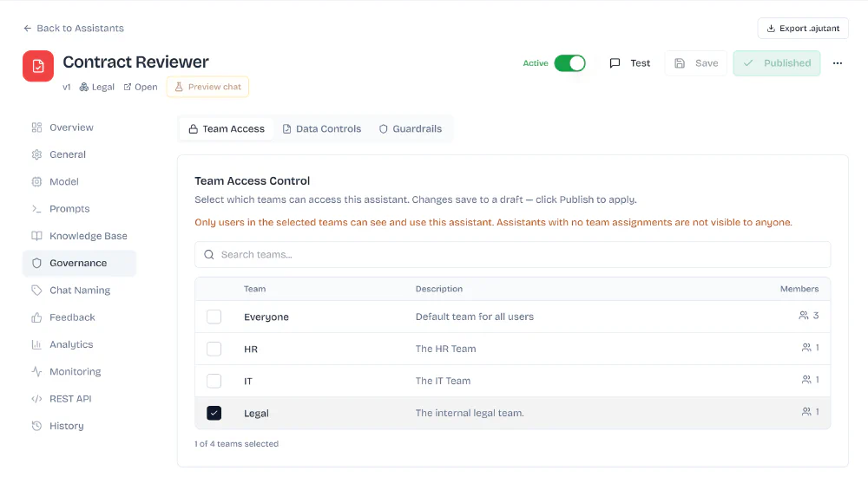This screenshot has height=477, width=868.
Task: Switch to the Data Controls tab
Action: 322,129
